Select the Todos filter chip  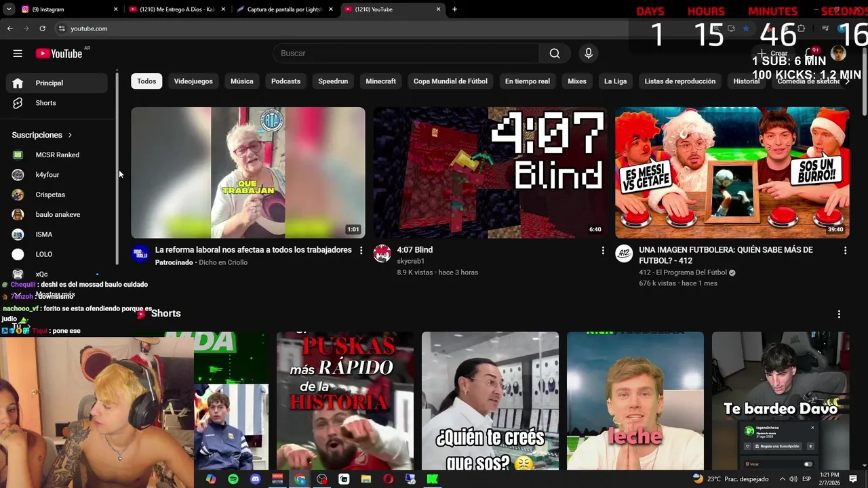click(146, 81)
